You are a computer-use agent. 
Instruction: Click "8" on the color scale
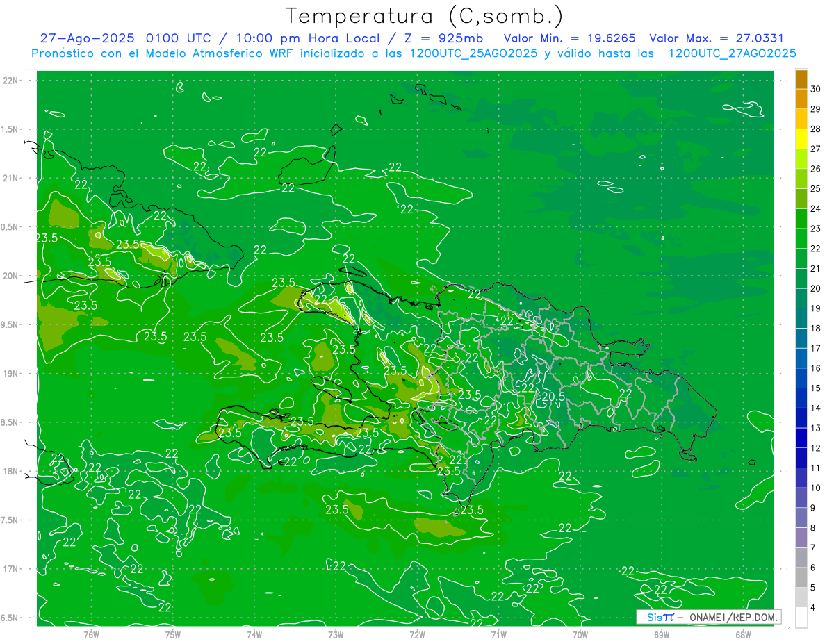click(x=813, y=527)
